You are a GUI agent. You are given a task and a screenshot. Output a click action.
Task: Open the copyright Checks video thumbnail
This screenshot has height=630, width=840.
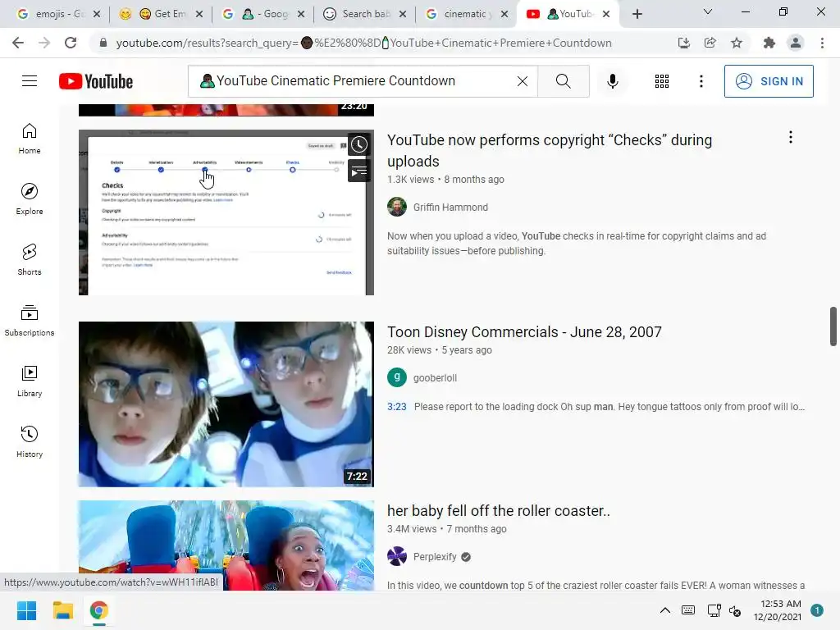point(226,212)
